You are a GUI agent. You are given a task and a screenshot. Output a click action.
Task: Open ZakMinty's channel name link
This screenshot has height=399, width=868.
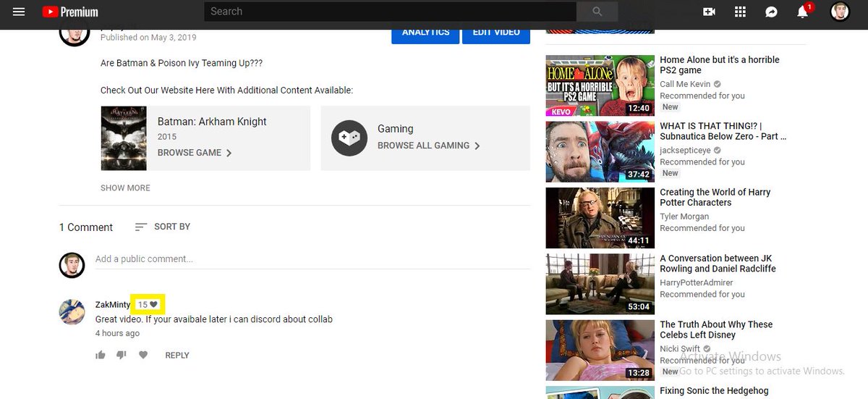[x=113, y=305]
